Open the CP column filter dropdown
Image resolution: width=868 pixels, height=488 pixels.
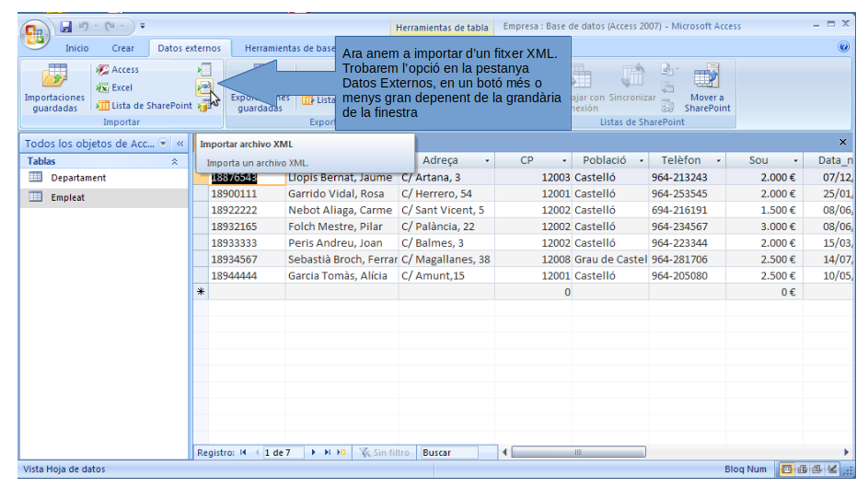coord(564,160)
